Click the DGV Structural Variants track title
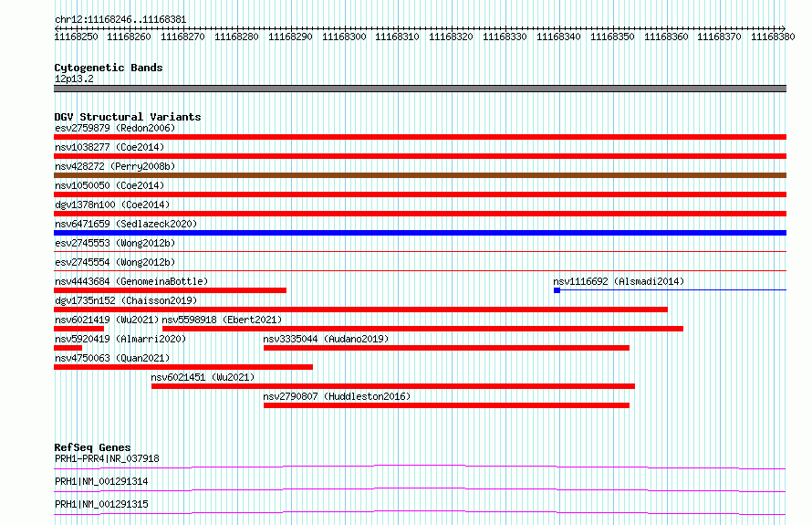The height and width of the screenshot is (525, 812). point(128,117)
